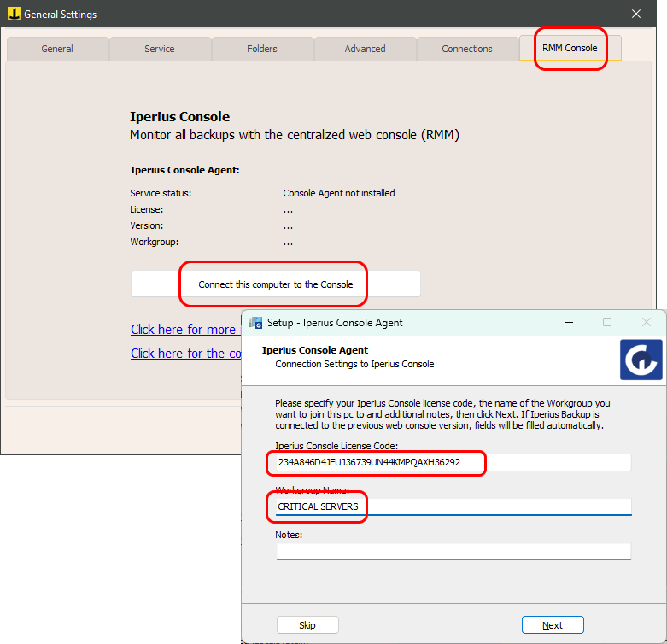Close the Setup Iperius Console Agent window

tap(647, 322)
